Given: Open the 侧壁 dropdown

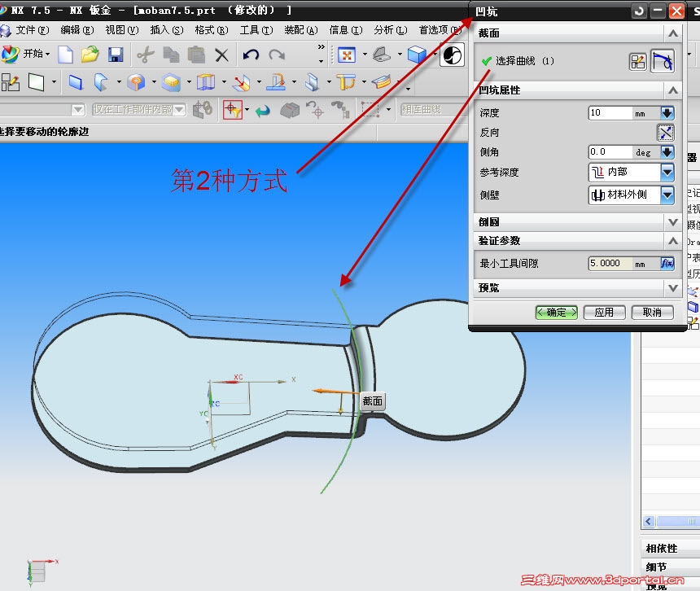Looking at the screenshot, I should click(x=667, y=195).
